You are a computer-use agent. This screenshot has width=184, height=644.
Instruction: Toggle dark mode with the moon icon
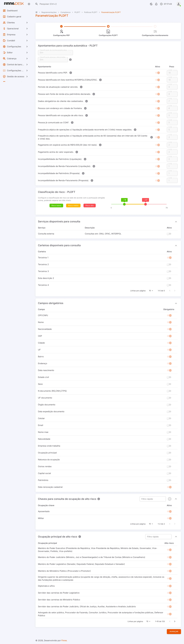point(151,4)
